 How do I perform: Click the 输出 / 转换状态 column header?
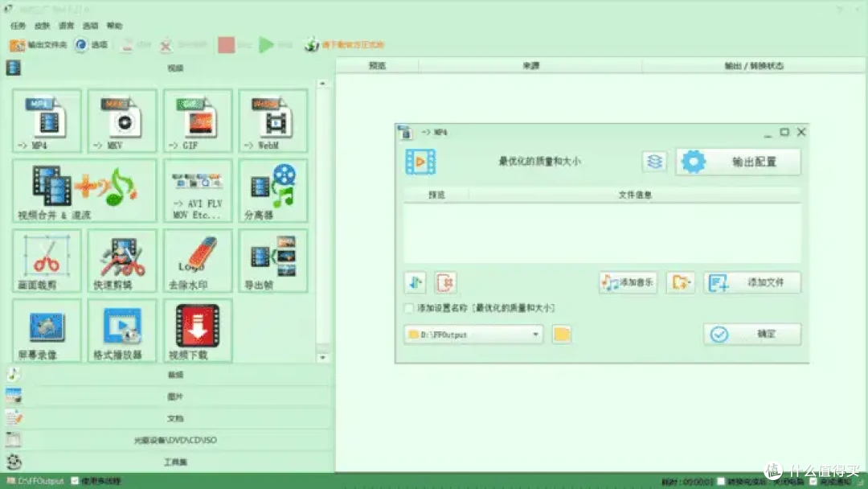click(753, 66)
